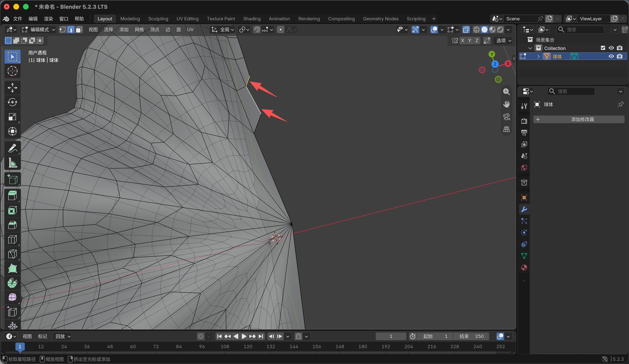Open the 文件 menu
Screen dimensions: 629x364
point(18,19)
